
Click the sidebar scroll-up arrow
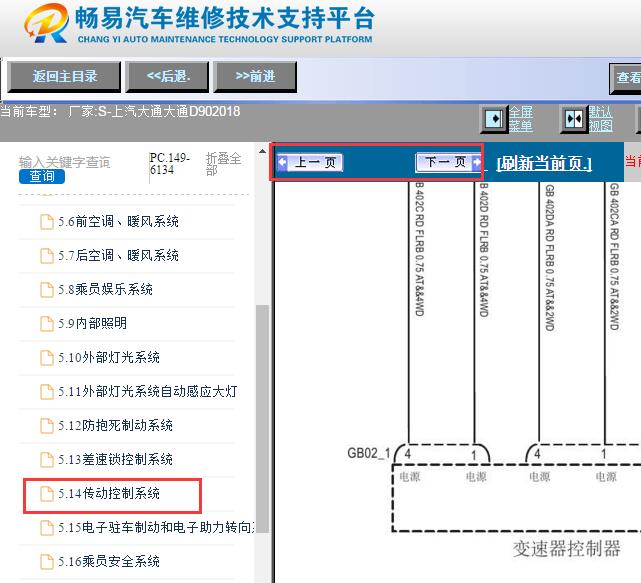[262, 152]
